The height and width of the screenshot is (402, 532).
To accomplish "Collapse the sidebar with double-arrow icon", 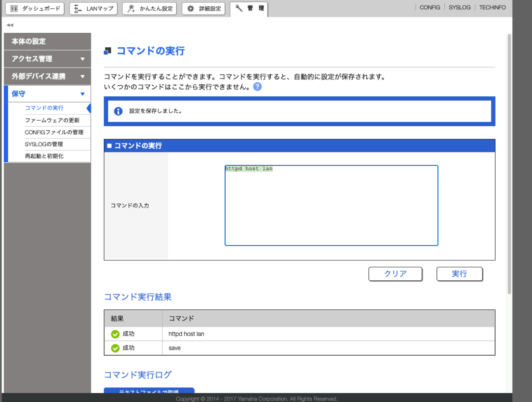I will 10,25.
